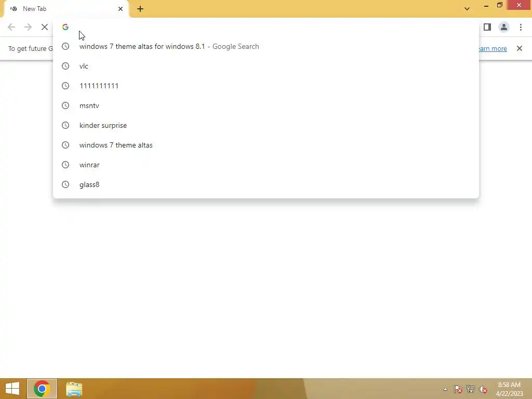
Task: Open the profile avatar menu
Action: (x=504, y=27)
